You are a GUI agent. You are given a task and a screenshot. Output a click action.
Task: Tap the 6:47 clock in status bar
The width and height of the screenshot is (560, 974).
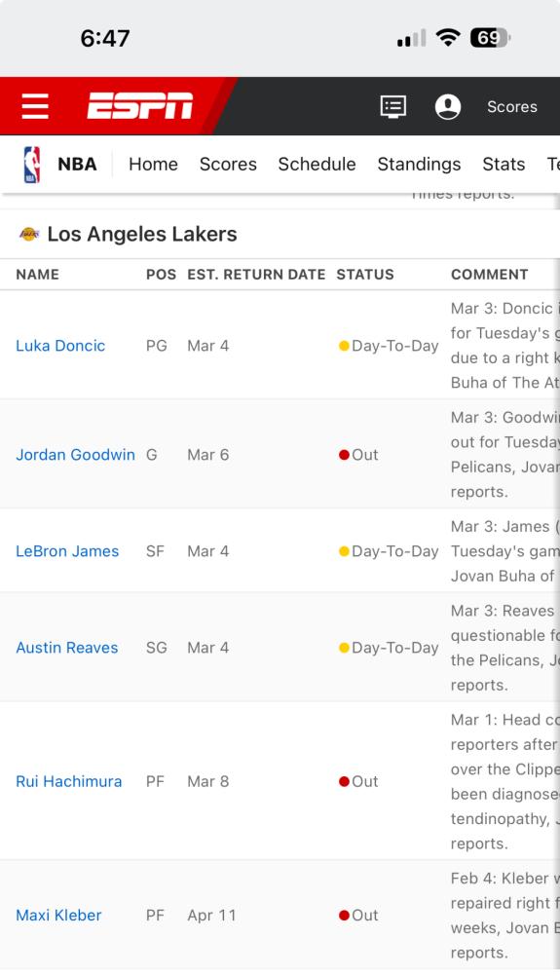point(105,39)
